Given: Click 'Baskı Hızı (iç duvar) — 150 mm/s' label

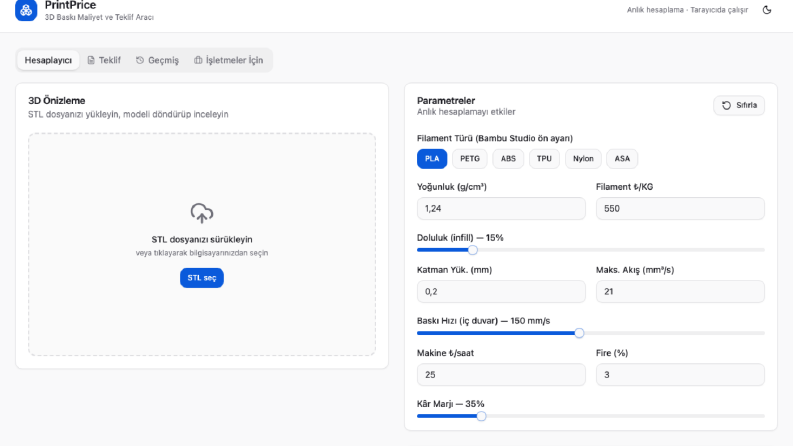Looking at the screenshot, I should tap(483, 321).
